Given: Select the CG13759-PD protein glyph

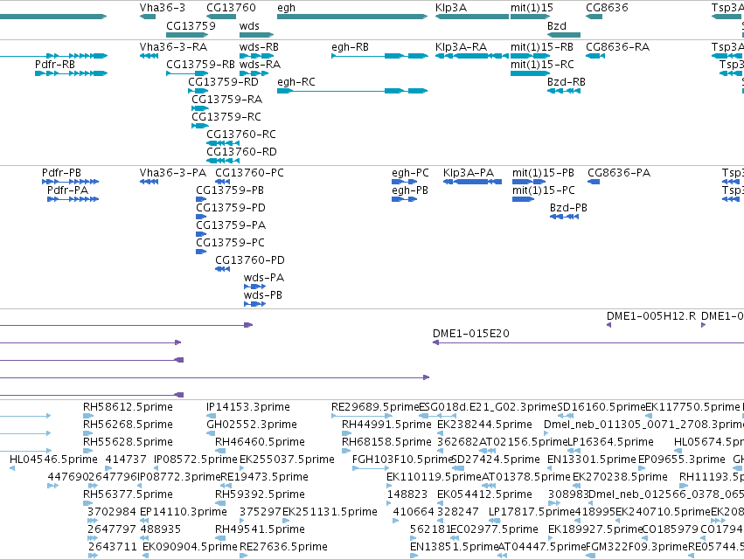Looking at the screenshot, I should [201, 217].
